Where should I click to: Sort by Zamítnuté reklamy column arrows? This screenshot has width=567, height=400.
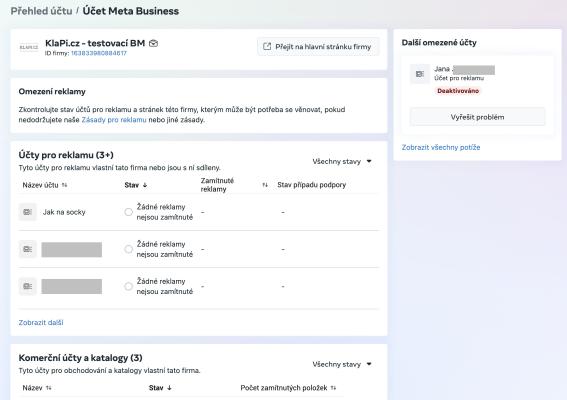point(265,185)
